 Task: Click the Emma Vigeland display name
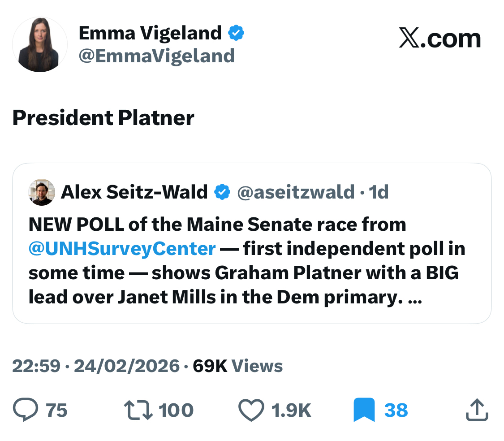[x=150, y=33]
